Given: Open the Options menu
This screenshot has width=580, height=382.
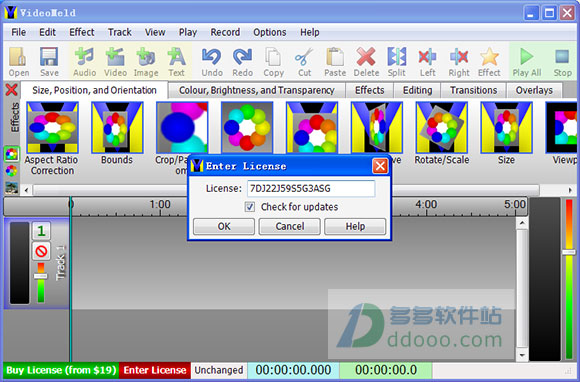Looking at the screenshot, I should [270, 32].
